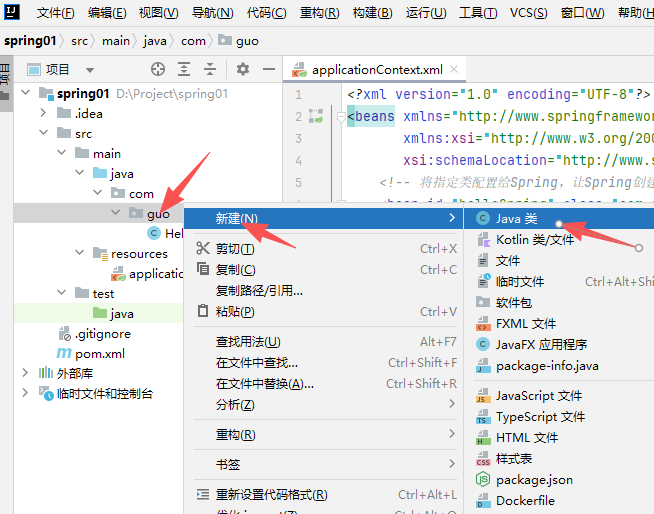Screen dimensions: 654x514
Task: Open project panel settings gear
Action: click(x=242, y=69)
